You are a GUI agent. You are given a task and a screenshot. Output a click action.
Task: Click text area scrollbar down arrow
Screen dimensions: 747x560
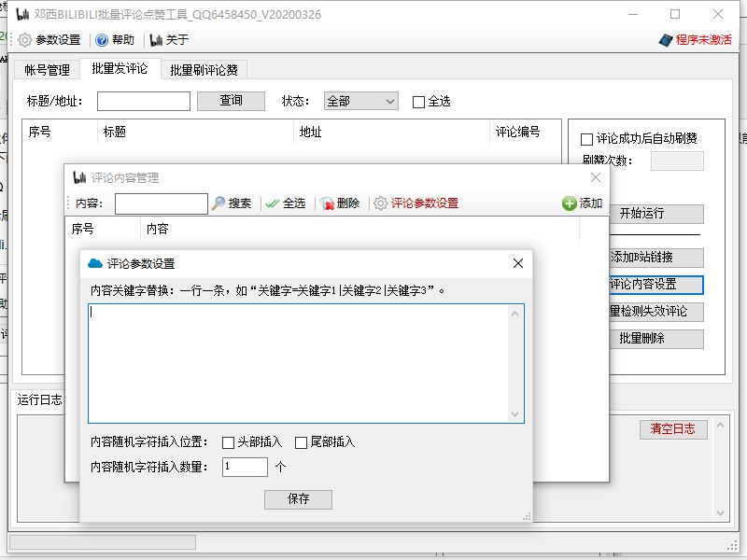coord(515,413)
